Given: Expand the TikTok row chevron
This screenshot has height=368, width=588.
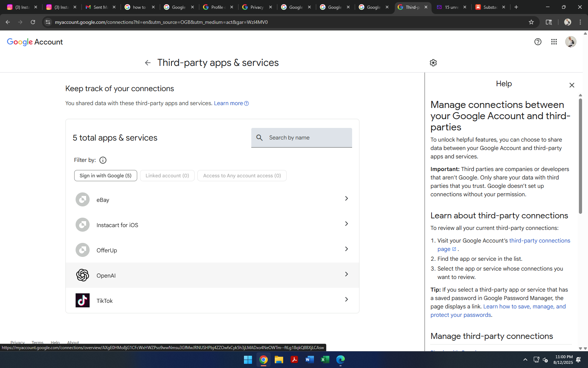Looking at the screenshot, I should (x=346, y=300).
